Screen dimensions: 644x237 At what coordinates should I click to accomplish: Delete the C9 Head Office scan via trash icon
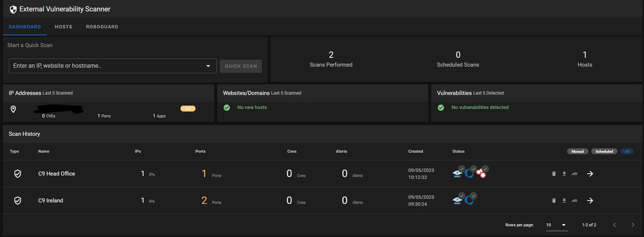pyautogui.click(x=554, y=174)
